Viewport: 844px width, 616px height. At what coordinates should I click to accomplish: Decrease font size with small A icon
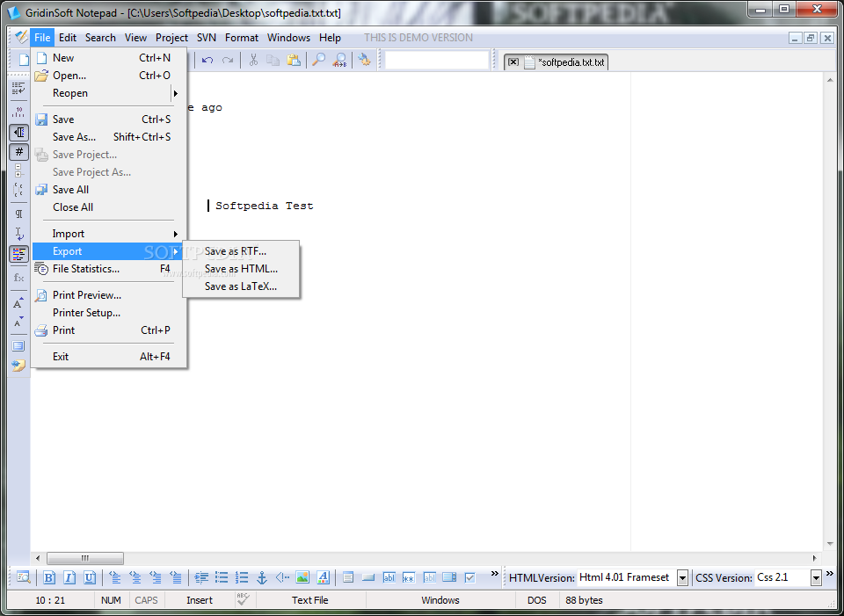pos(18,322)
